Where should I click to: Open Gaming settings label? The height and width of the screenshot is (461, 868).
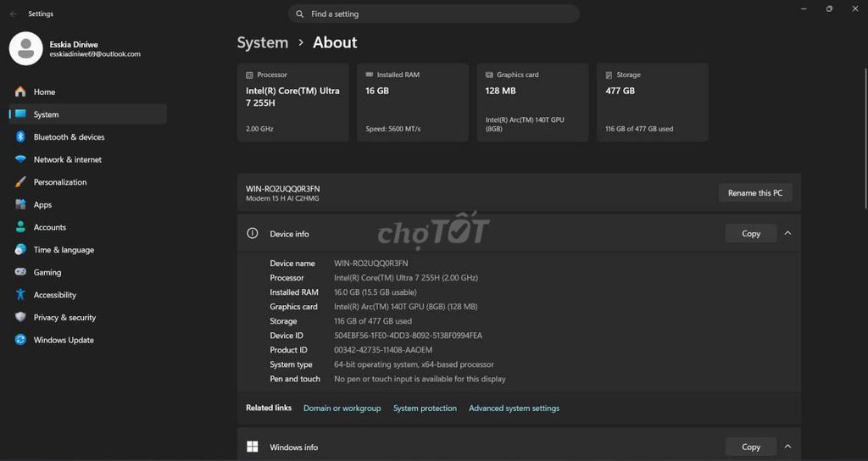[47, 272]
